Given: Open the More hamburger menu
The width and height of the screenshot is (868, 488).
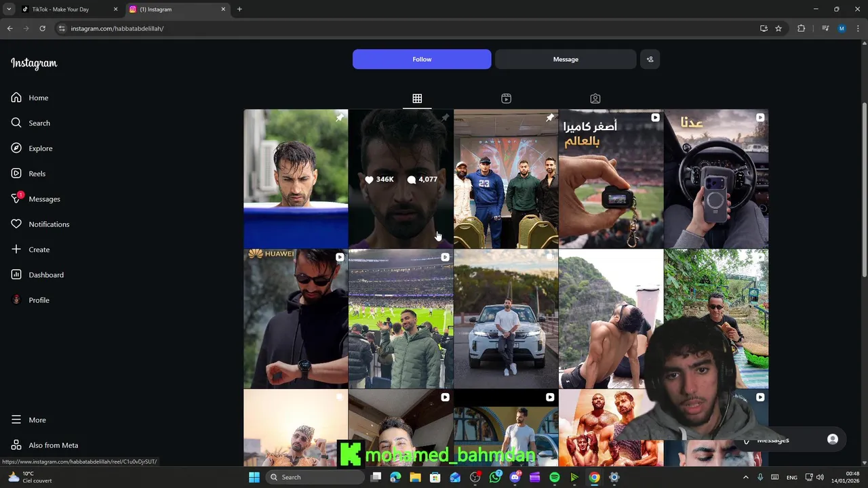Looking at the screenshot, I should pyautogui.click(x=28, y=420).
